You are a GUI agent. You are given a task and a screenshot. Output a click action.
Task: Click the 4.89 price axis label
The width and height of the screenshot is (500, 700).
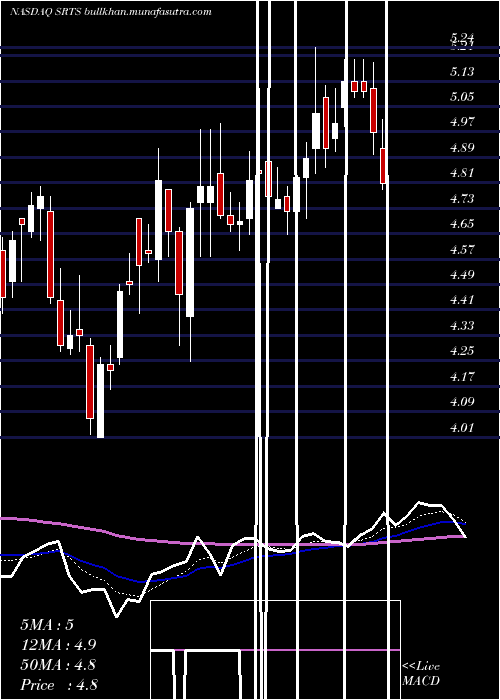tap(462, 147)
